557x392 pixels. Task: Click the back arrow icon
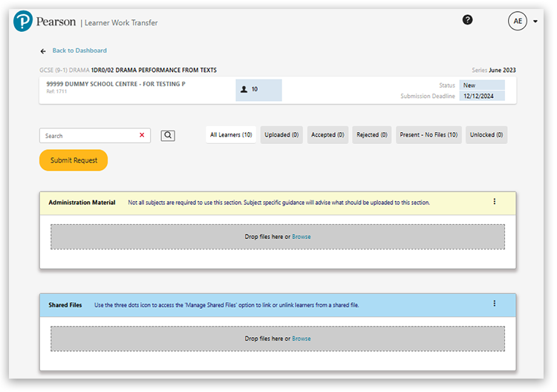click(x=43, y=50)
